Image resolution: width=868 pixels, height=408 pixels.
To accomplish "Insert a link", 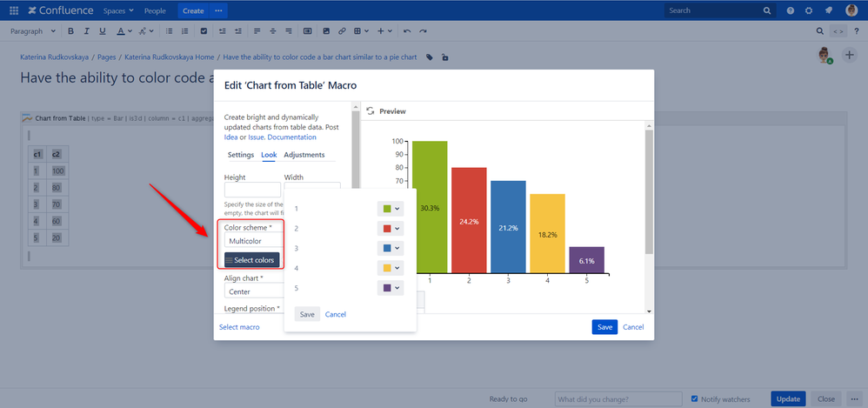I will tap(342, 31).
